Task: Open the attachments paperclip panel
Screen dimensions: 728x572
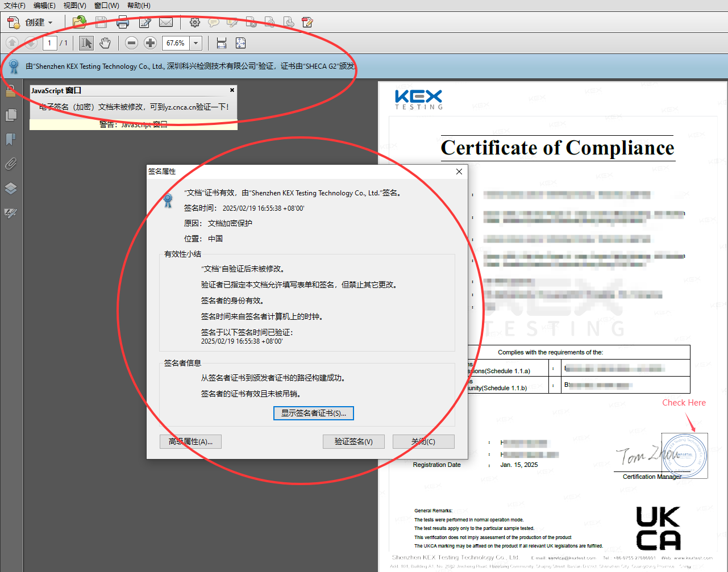Action: [x=10, y=164]
